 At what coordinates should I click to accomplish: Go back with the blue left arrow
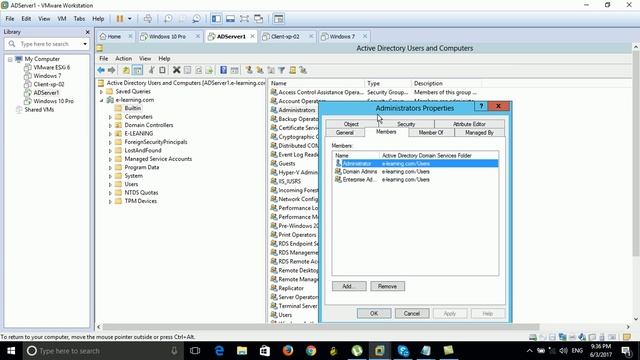point(101,70)
